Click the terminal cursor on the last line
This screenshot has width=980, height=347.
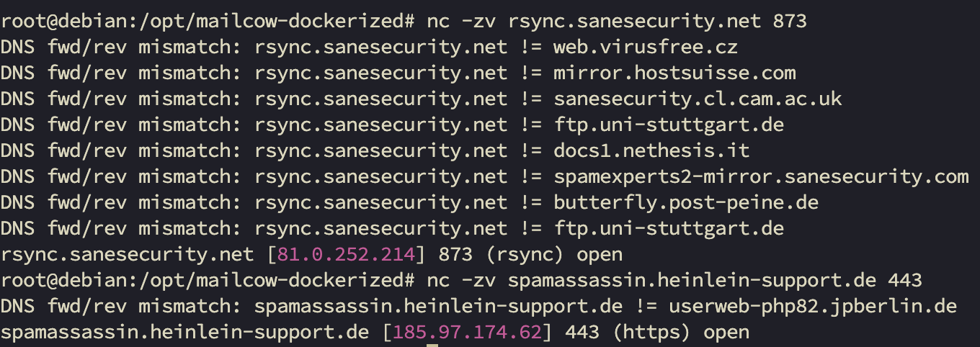(432, 346)
